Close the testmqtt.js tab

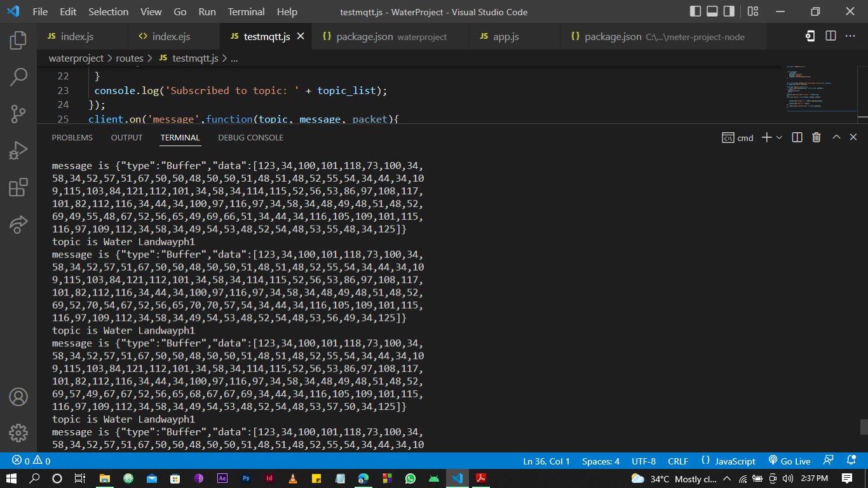pos(301,37)
